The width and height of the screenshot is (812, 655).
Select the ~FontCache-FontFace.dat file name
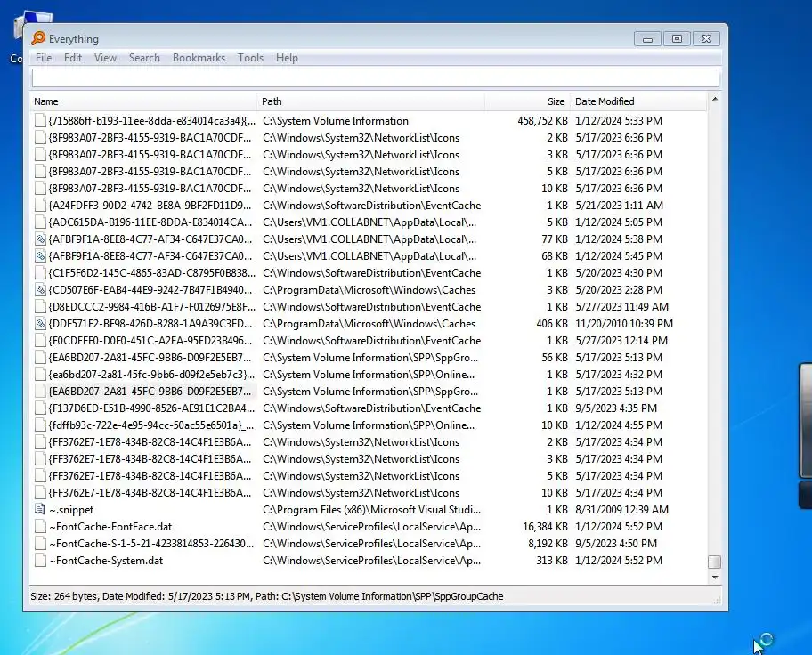point(110,527)
